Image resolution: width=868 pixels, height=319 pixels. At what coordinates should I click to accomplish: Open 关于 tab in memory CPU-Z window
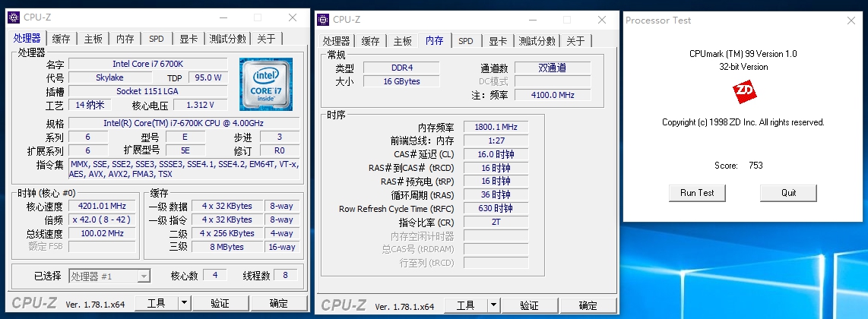(x=575, y=41)
